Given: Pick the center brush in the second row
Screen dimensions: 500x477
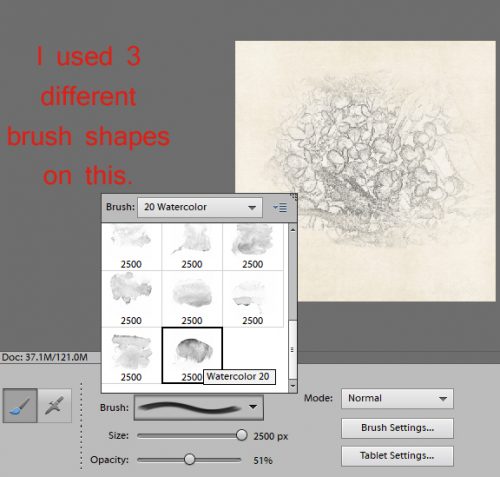Looking at the screenshot, I should [192, 299].
